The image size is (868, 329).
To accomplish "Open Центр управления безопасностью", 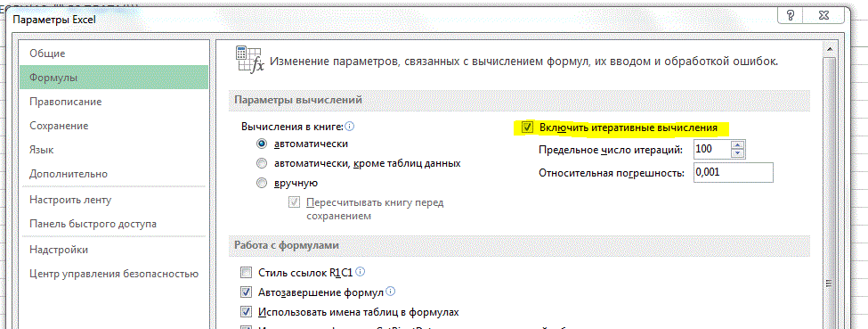I will [x=113, y=274].
